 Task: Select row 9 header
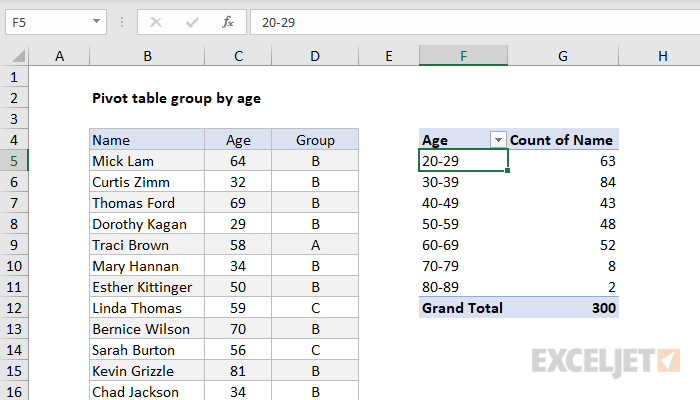click(14, 245)
